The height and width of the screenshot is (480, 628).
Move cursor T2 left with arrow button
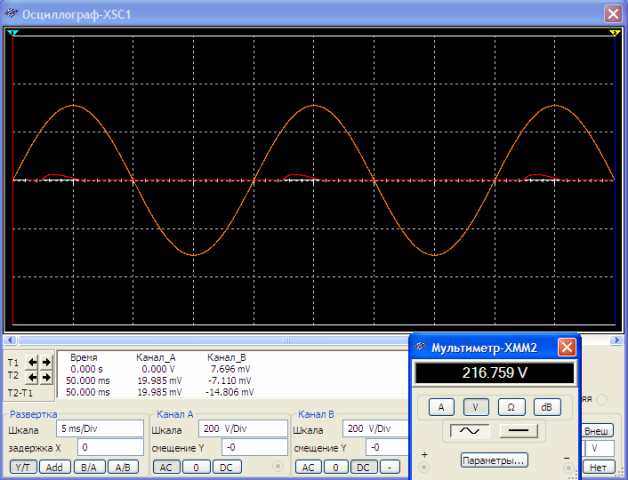click(x=32, y=377)
